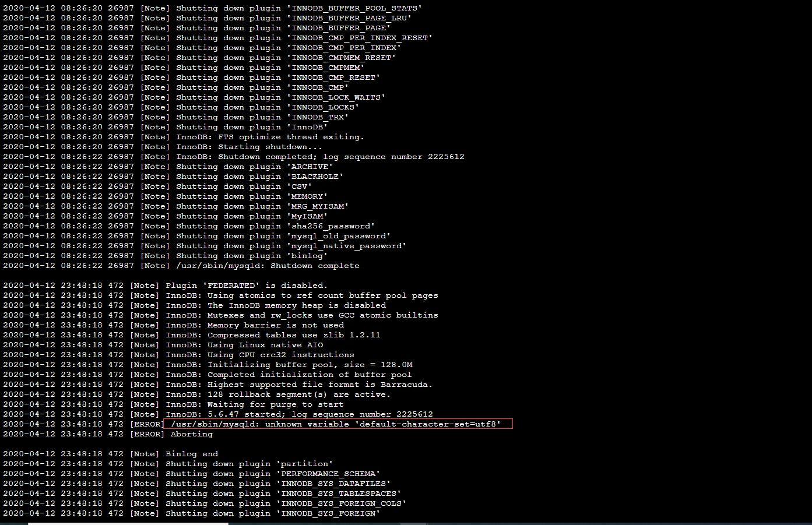The image size is (812, 525).
Task: Click the Shutting down plugin 'InnoDB' line
Action: [166, 127]
